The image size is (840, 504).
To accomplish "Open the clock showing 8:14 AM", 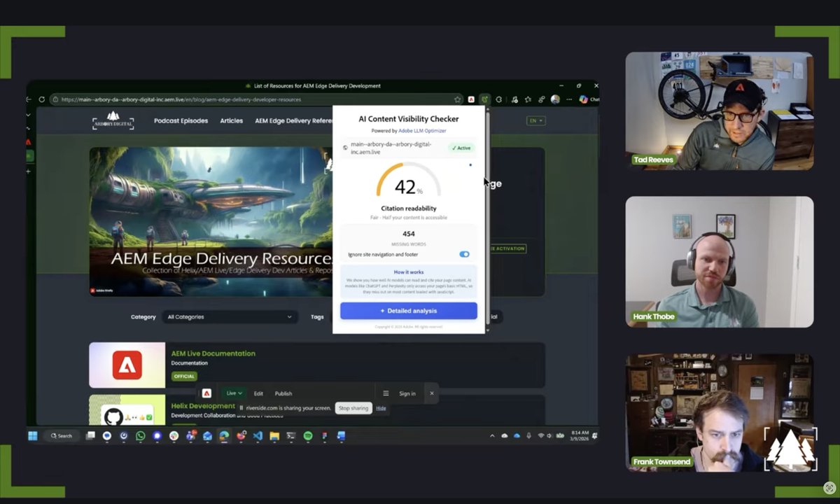I will [580, 435].
